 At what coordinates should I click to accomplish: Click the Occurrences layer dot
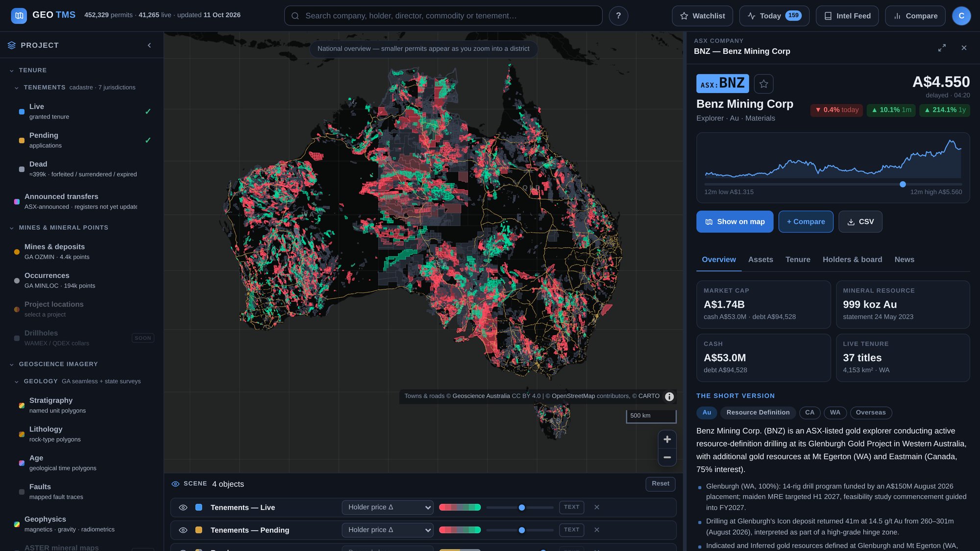click(17, 281)
